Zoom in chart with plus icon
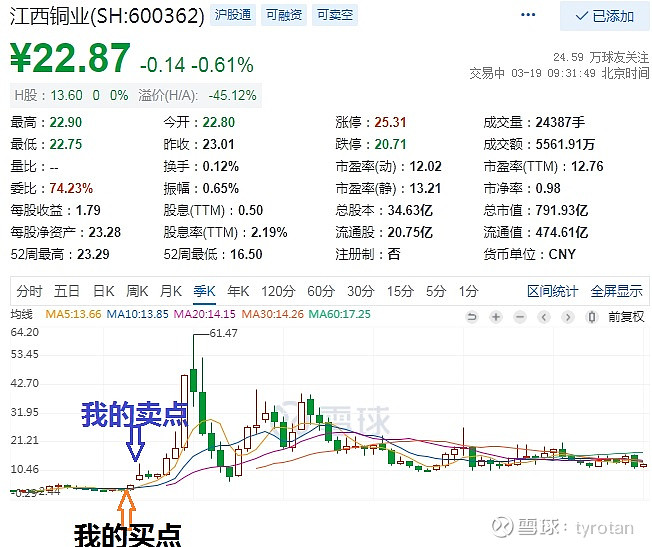652x547 pixels. coord(495,314)
